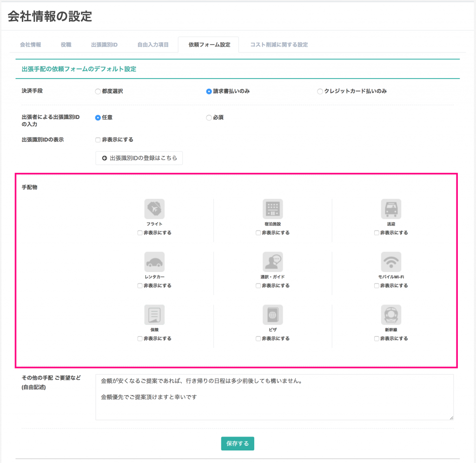Click the 出張識別IDの登録はこちら button

[x=139, y=158]
